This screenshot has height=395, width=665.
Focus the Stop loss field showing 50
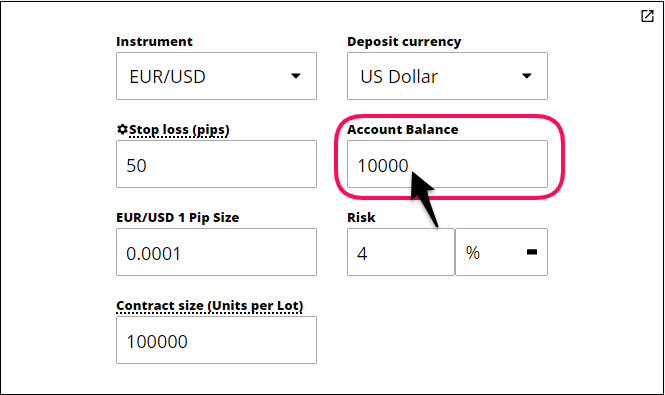click(216, 164)
